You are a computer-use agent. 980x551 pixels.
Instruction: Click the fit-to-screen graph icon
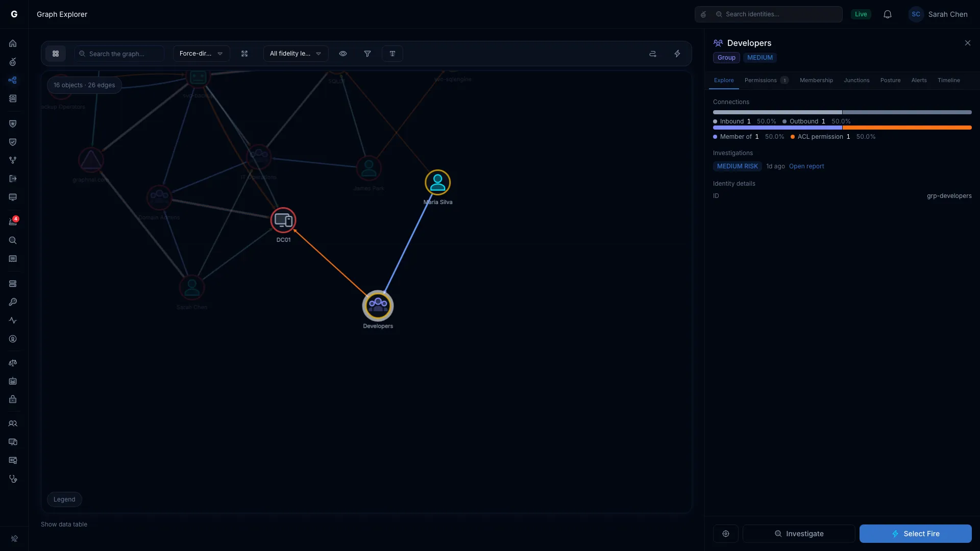click(x=244, y=54)
